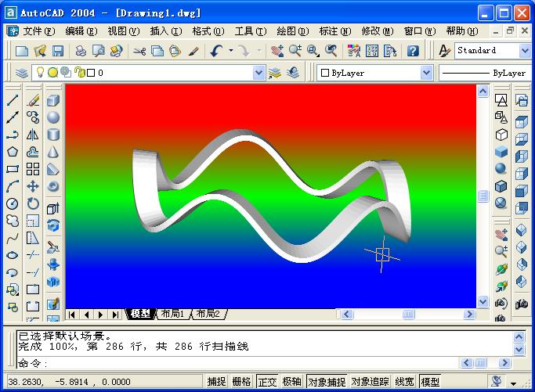Open the 修改(M) menu
Viewport: 535px width, 392px height.
coord(378,31)
